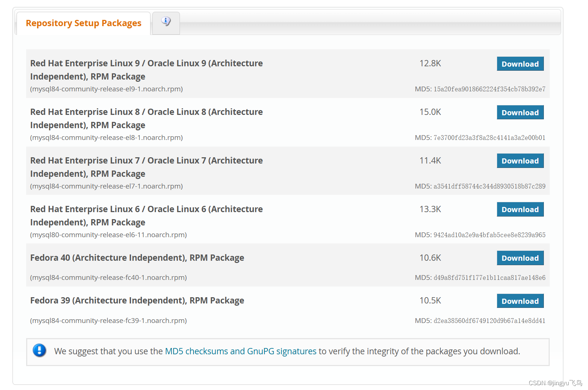Screen dimensions: 588x390
Task: Select filename mysql84-community-release-fc39-1.noarch.rpm
Action: (x=109, y=320)
